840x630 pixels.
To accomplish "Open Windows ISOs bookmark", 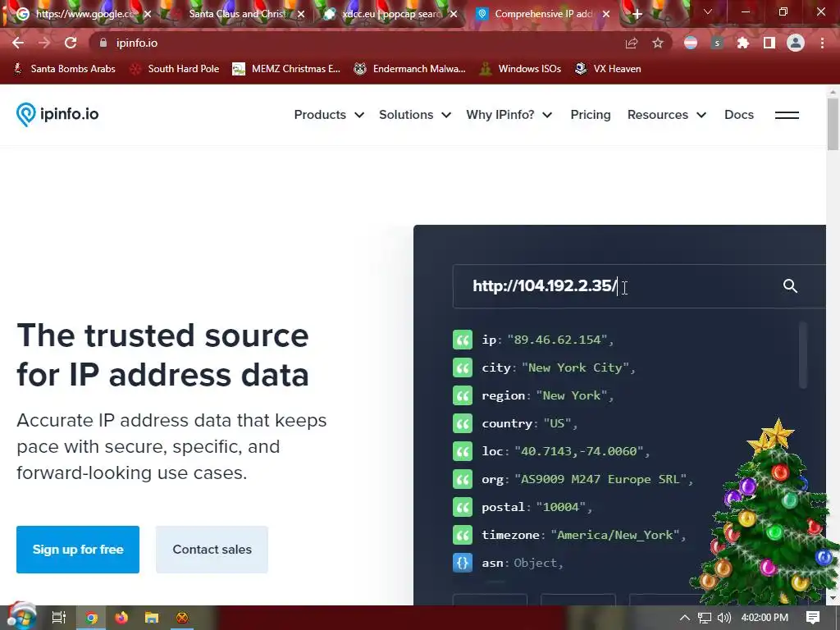I will [520, 69].
